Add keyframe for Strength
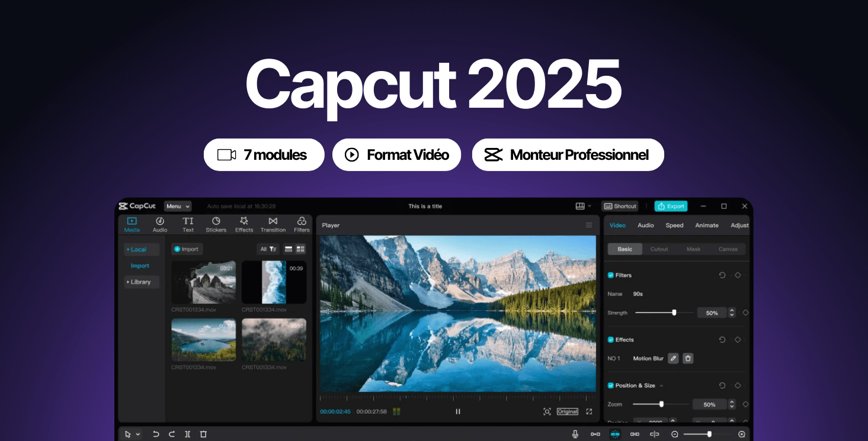868x441 pixels. coord(745,313)
